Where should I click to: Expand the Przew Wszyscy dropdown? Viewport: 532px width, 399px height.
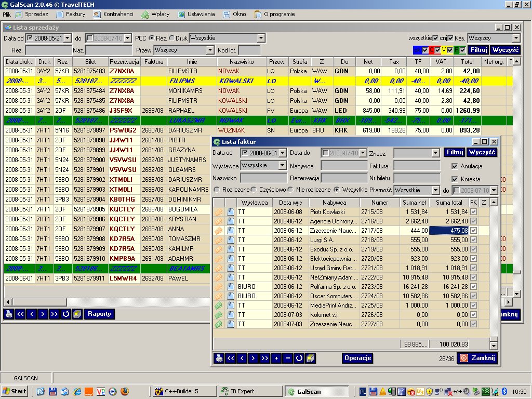click(x=210, y=50)
